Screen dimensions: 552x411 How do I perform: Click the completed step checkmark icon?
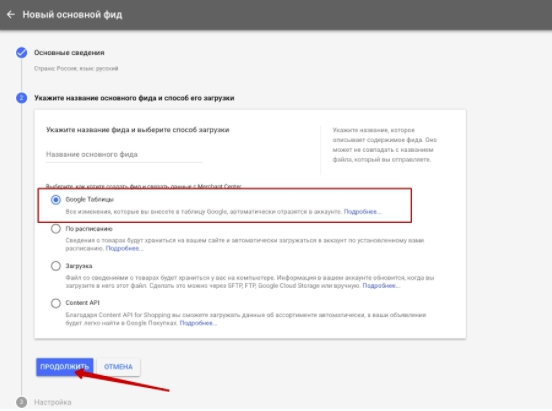click(21, 52)
